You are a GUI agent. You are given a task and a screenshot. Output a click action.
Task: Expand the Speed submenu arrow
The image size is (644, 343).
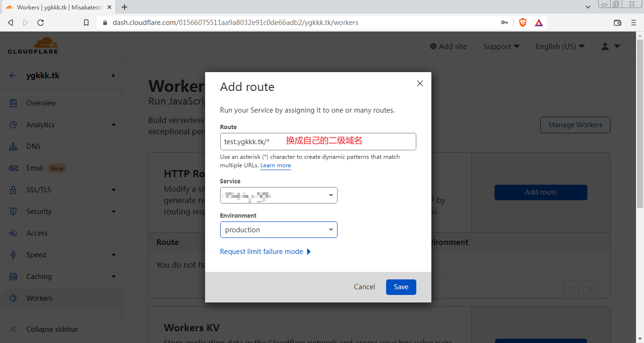point(114,255)
